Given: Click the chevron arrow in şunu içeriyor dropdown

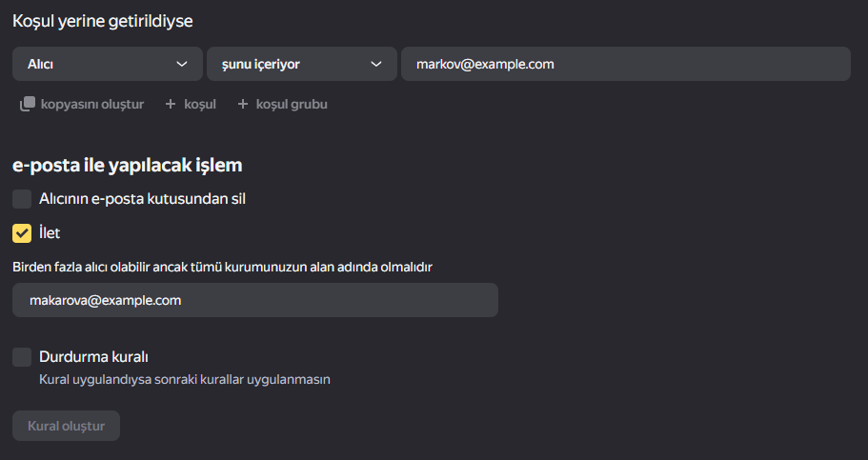Looking at the screenshot, I should (375, 64).
